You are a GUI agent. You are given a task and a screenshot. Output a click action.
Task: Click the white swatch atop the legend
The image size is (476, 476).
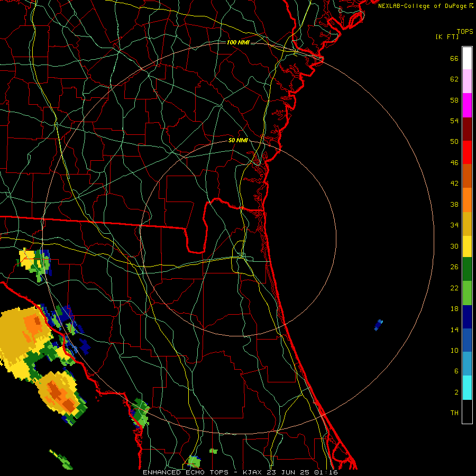(467, 58)
